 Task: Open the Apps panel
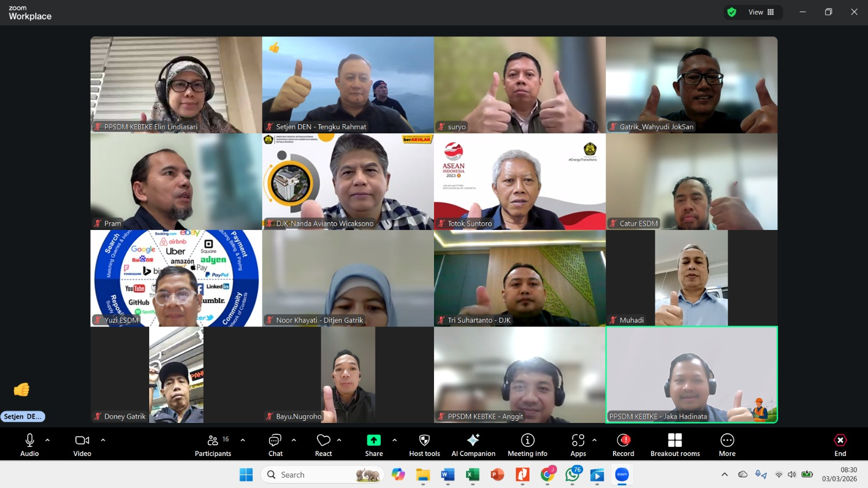578,445
